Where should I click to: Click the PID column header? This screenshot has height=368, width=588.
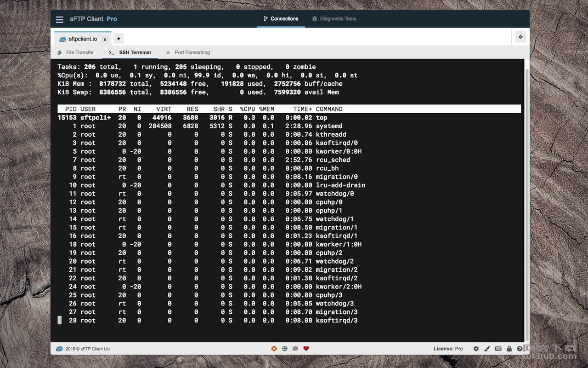pos(71,109)
